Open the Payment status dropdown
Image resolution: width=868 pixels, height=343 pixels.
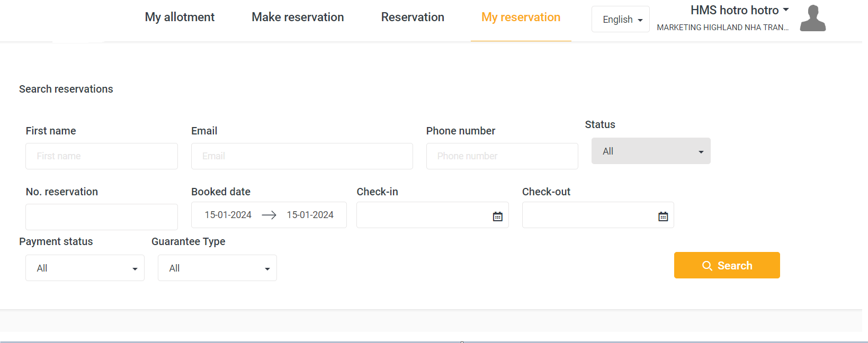(x=85, y=268)
